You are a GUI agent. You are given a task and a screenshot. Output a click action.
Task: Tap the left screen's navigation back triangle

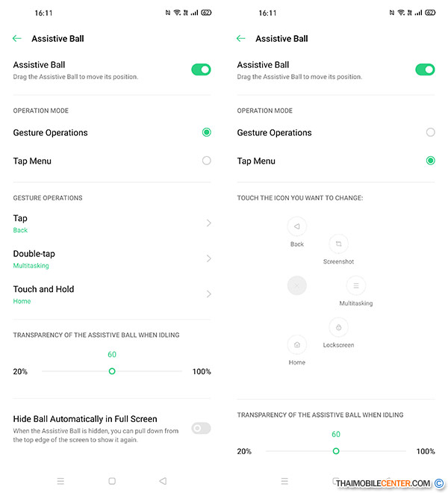coord(163,481)
